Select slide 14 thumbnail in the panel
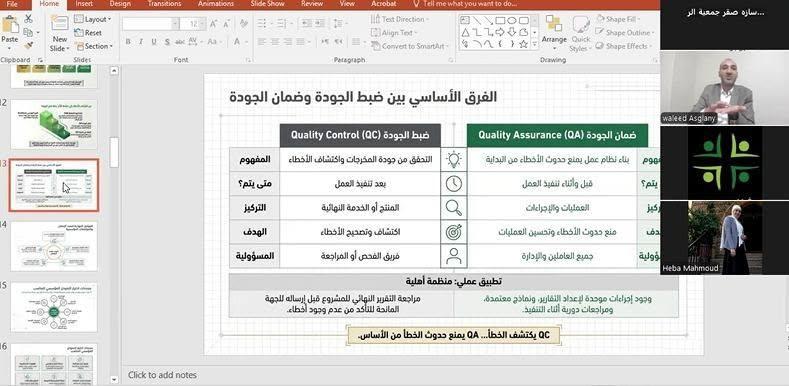This screenshot has width=789, height=386. tap(54, 246)
